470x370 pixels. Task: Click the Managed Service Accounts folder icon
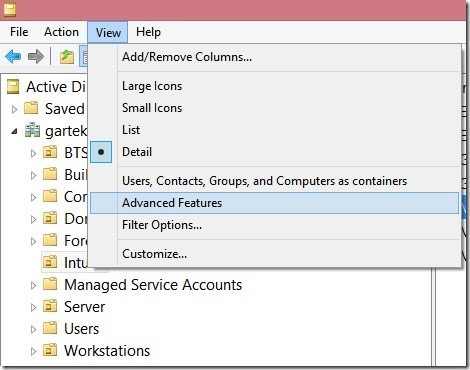(50, 284)
